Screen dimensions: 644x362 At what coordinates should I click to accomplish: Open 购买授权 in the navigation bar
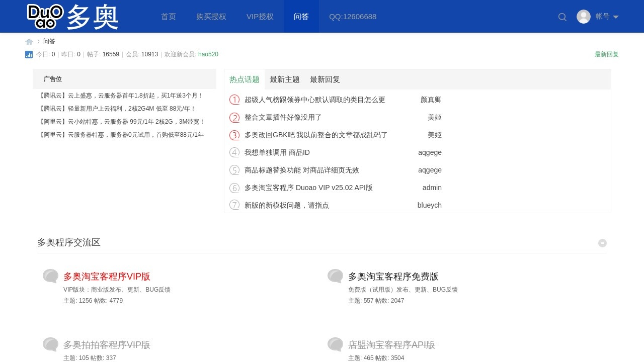pos(211,17)
